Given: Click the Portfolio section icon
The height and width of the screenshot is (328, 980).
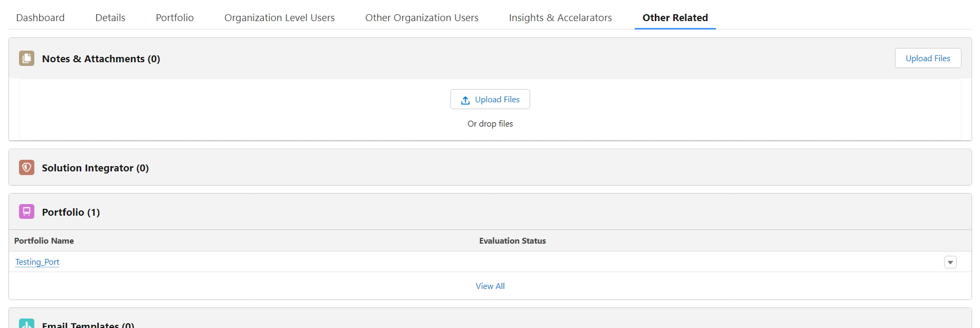Looking at the screenshot, I should 26,212.
